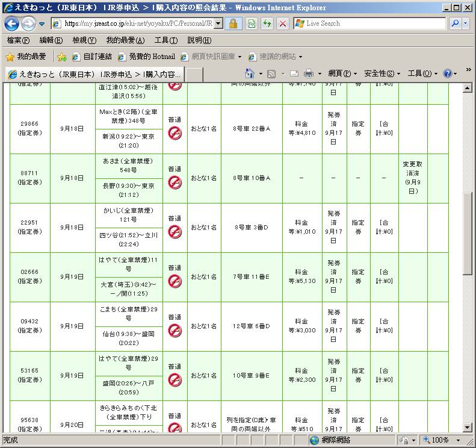Show more command bar items chevron
476x448 pixels.
point(468,70)
